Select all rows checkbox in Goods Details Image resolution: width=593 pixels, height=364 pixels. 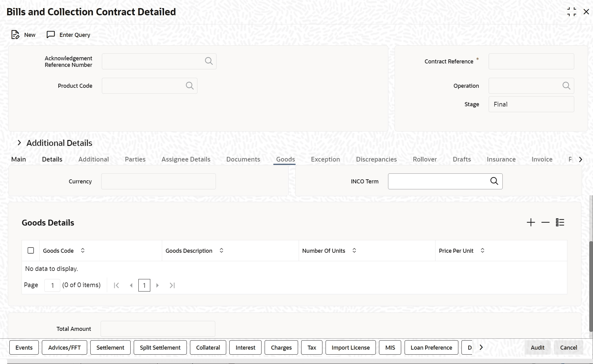pyautogui.click(x=31, y=251)
